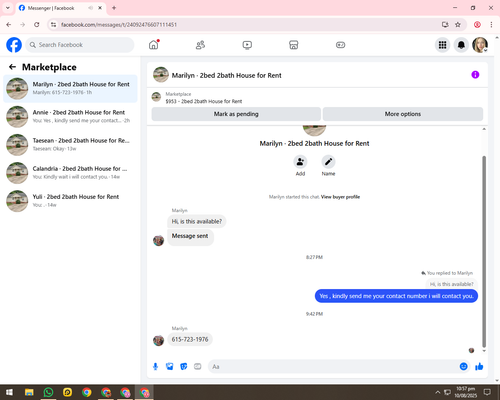This screenshot has height=400, width=500.
Task: Focus the Aa message input field
Action: 333,367
